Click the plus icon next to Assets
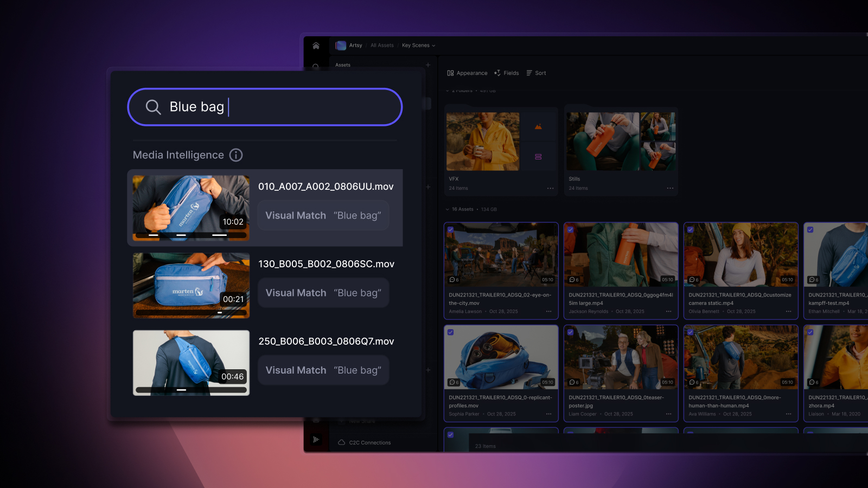 pyautogui.click(x=428, y=65)
